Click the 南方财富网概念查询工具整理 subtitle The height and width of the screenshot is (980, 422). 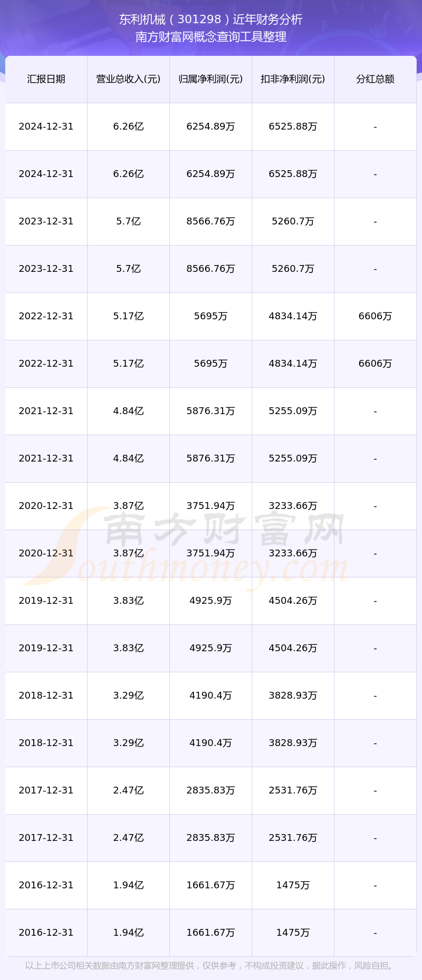[x=211, y=37]
